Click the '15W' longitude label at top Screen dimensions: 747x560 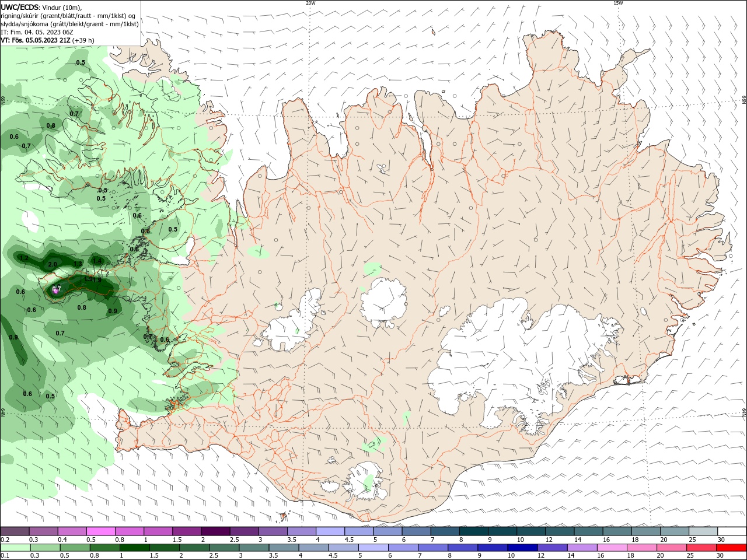pos(617,3)
